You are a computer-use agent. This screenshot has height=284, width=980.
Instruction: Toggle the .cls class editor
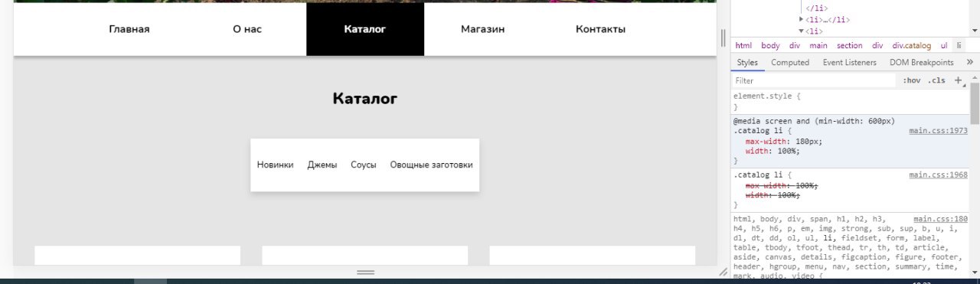pos(936,80)
